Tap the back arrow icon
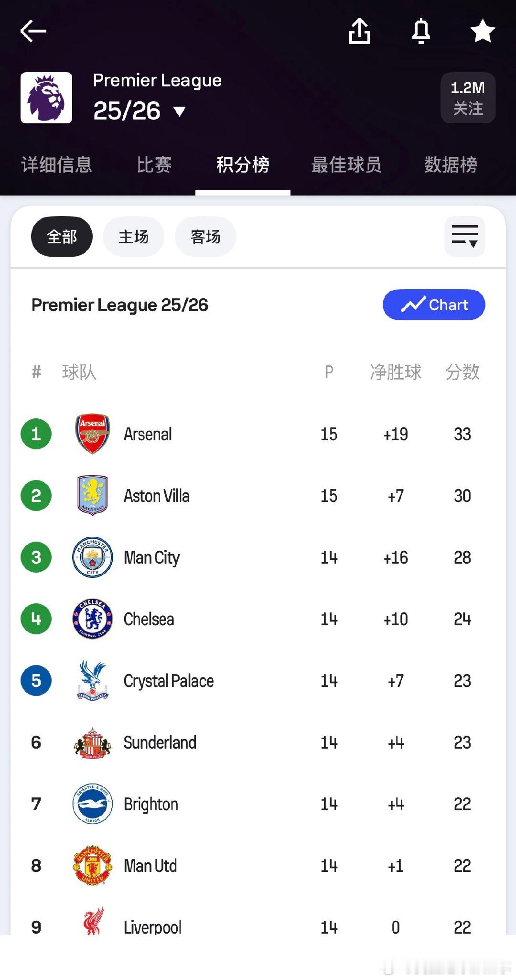Image resolution: width=516 pixels, height=980 pixels. click(33, 32)
